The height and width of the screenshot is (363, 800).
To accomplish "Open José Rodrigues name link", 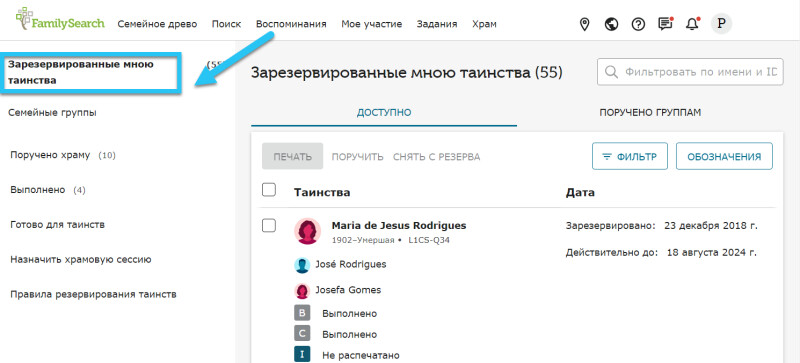I will tap(351, 264).
